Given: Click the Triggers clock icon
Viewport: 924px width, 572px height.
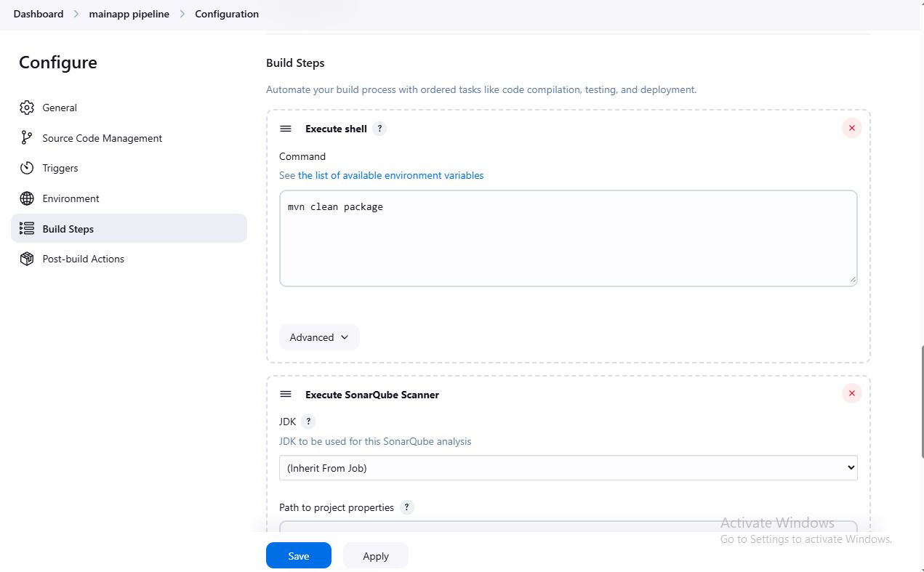Looking at the screenshot, I should [x=27, y=168].
